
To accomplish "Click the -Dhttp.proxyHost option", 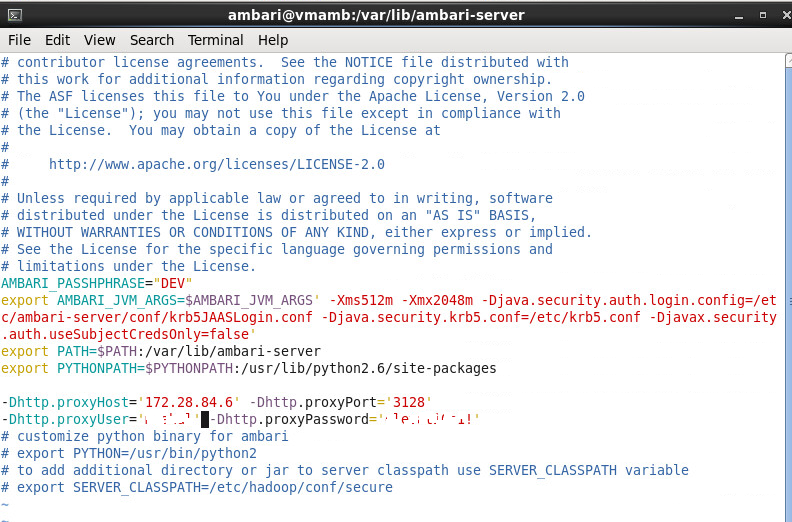I will point(65,402).
